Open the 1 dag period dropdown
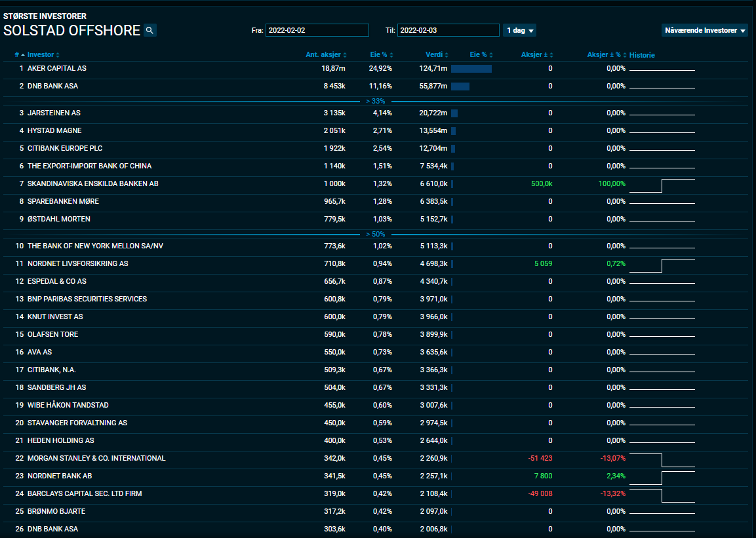 pyautogui.click(x=519, y=30)
